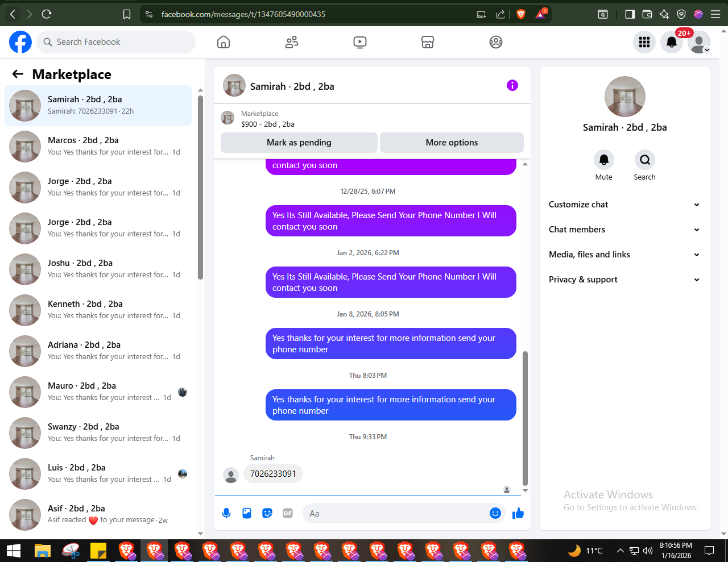The image size is (728, 562).
Task: Open the Asif · 2bd, 2ba conversation
Action: [98, 515]
